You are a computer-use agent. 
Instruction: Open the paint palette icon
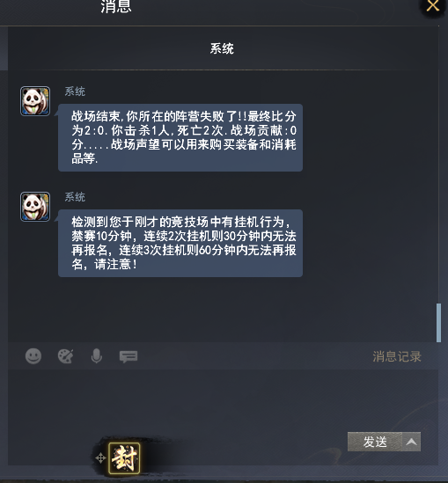[66, 356]
